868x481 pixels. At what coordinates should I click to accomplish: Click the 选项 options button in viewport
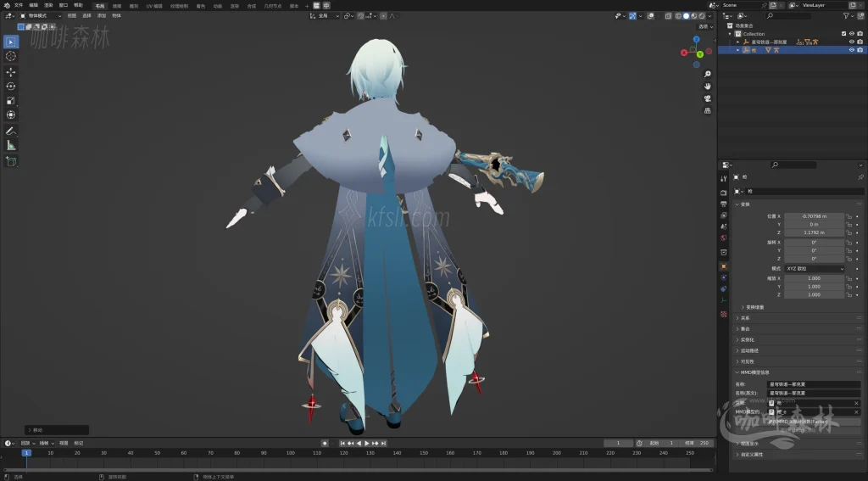[704, 26]
